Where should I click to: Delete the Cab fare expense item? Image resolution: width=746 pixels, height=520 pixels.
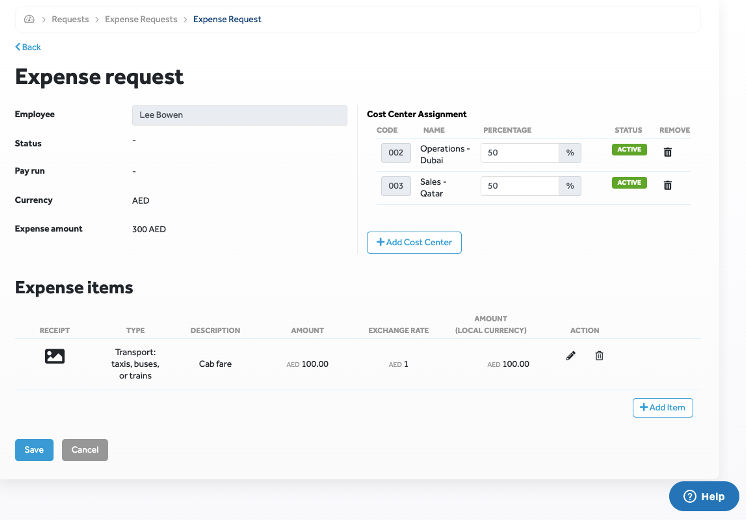599,355
